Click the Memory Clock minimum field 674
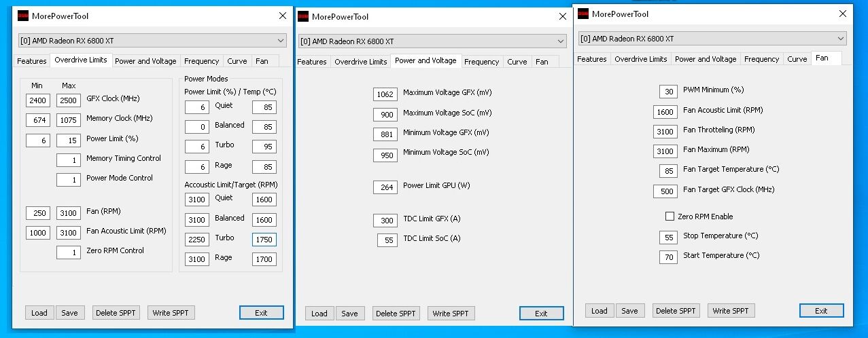Viewport: 868px width, 338px height. (38, 120)
